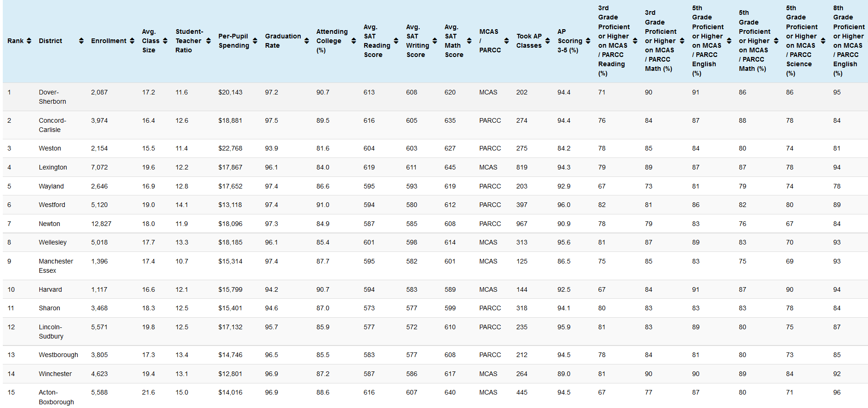This screenshot has height=408, width=868.
Task: Click the Enrollment header label
Action: point(109,41)
